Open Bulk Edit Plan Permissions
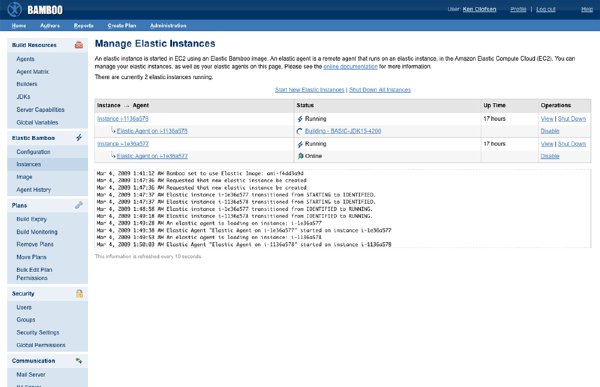 [x=34, y=274]
